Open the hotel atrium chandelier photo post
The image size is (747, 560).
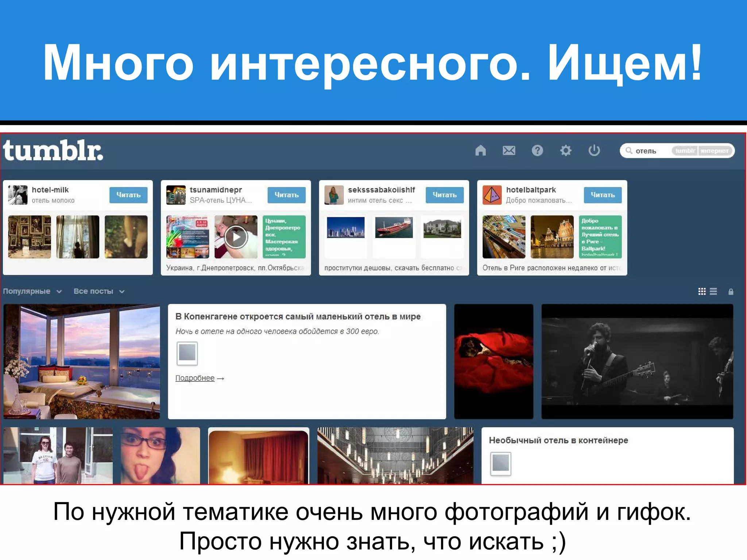coord(395,456)
